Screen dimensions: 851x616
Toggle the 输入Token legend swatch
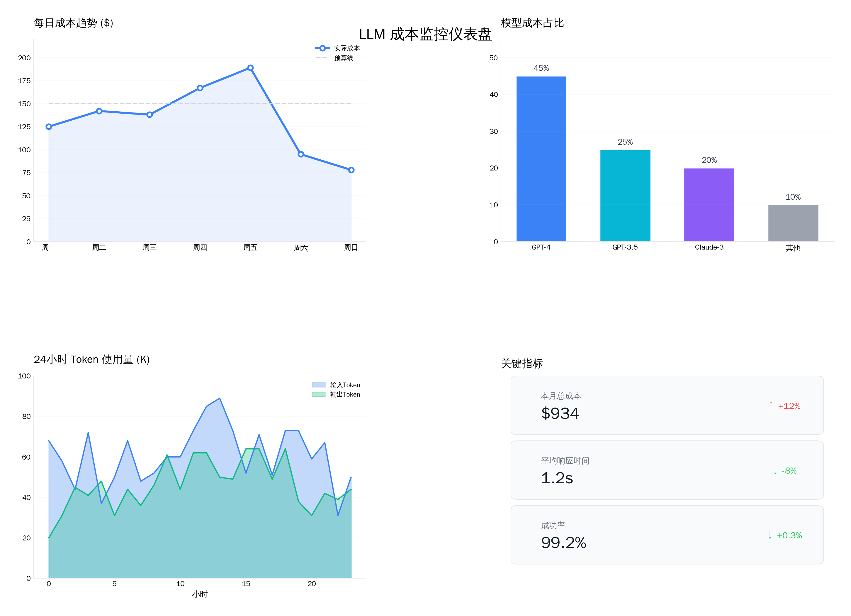pos(318,385)
